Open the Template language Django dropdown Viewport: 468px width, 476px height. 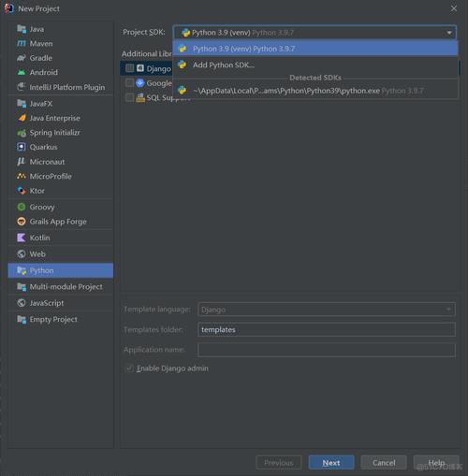point(327,310)
